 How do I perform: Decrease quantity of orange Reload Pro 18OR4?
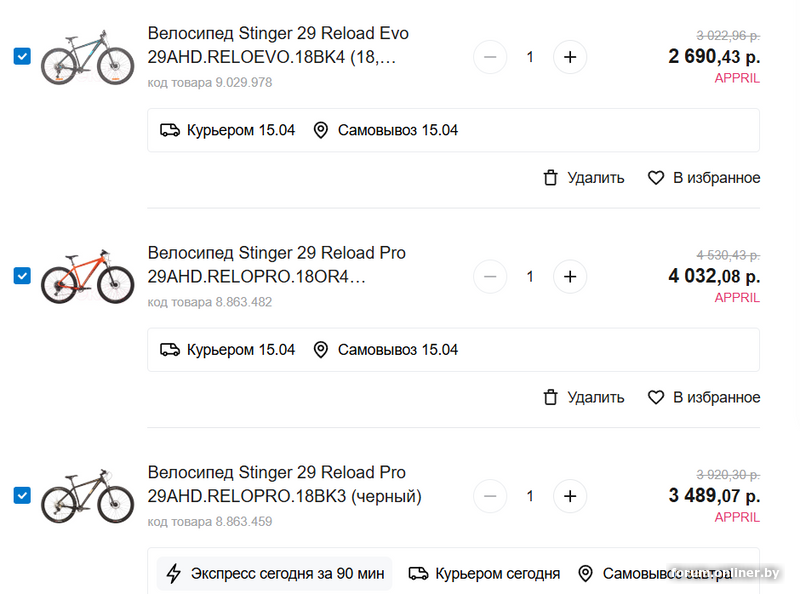pyautogui.click(x=490, y=276)
